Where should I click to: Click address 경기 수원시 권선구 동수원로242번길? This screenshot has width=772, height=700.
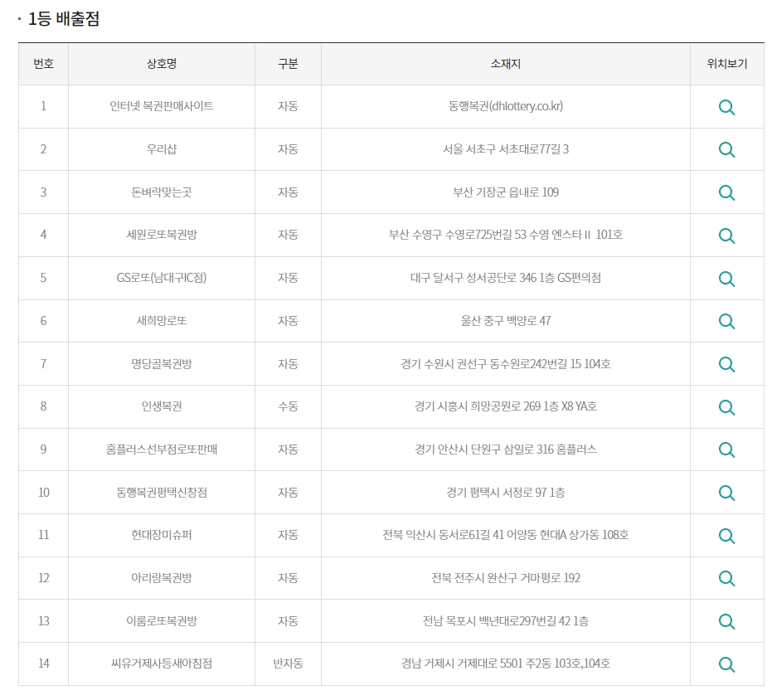pyautogui.click(x=484, y=363)
